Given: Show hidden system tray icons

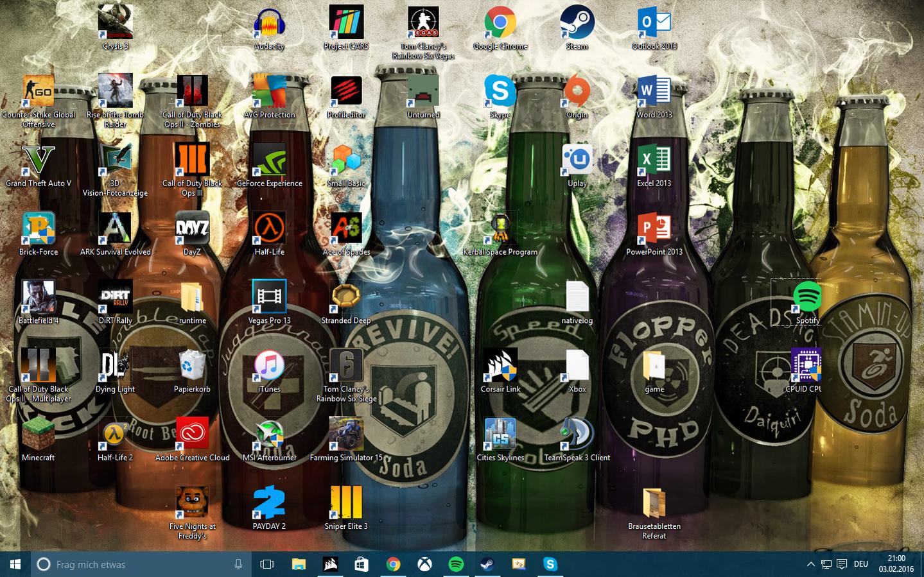Looking at the screenshot, I should [x=810, y=564].
